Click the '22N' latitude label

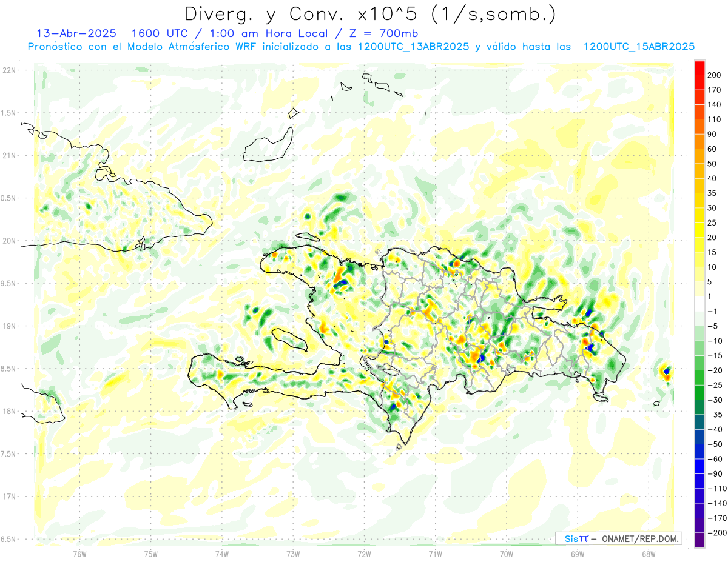click(x=9, y=70)
